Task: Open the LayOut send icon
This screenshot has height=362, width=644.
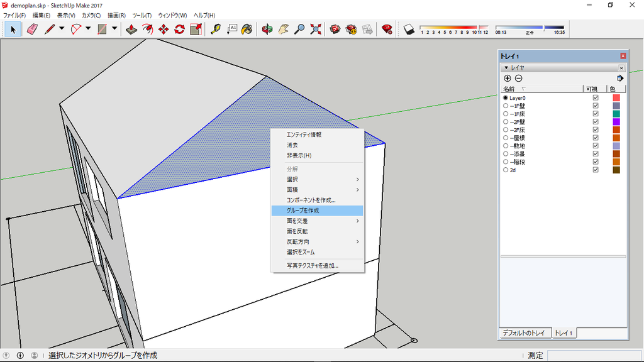Action: click(x=367, y=29)
